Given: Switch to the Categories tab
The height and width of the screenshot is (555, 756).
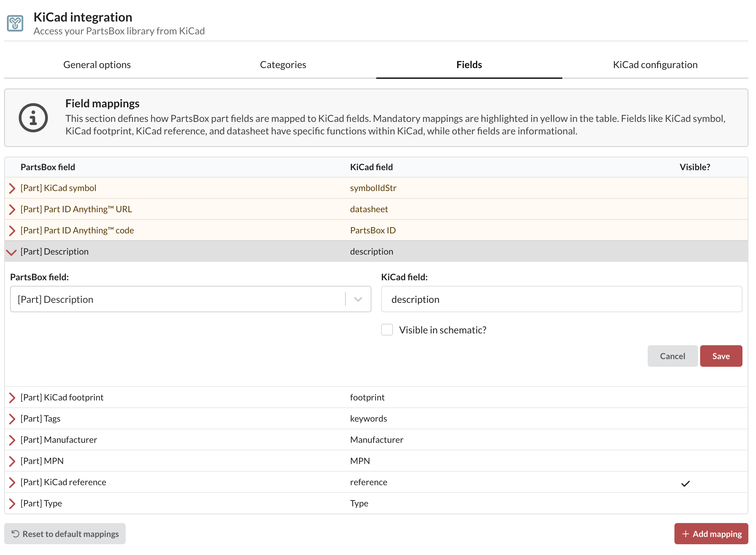Looking at the screenshot, I should tap(283, 65).
